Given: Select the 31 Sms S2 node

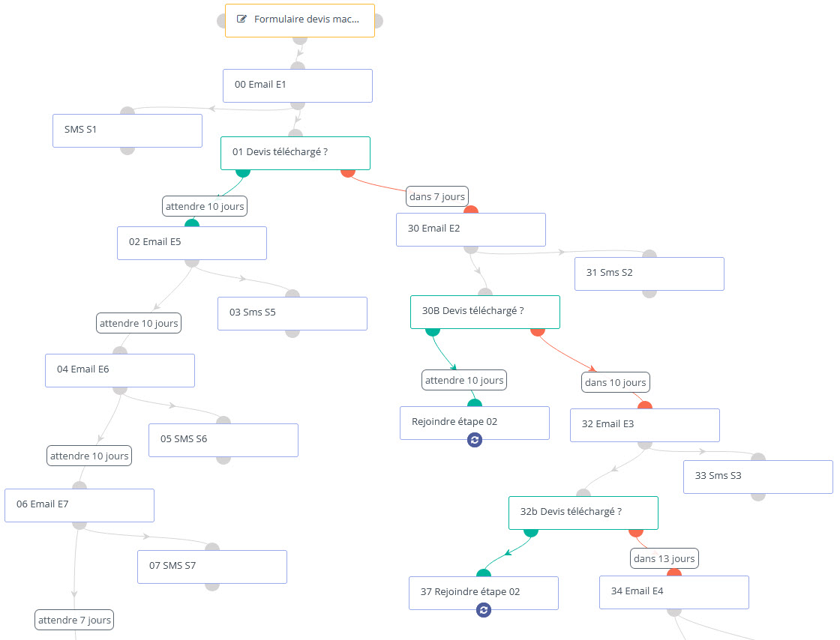Looking at the screenshot, I should [649, 274].
